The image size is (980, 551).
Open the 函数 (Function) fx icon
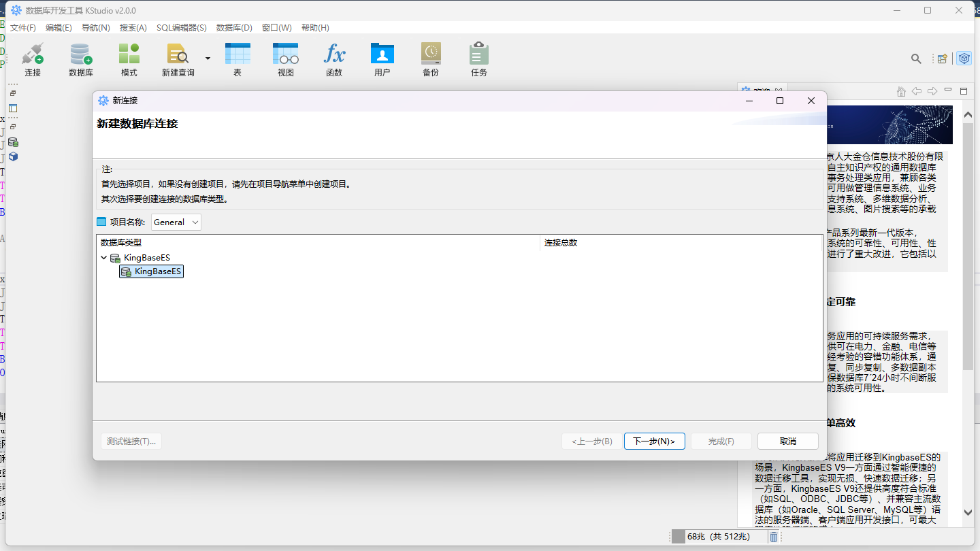pyautogui.click(x=334, y=54)
